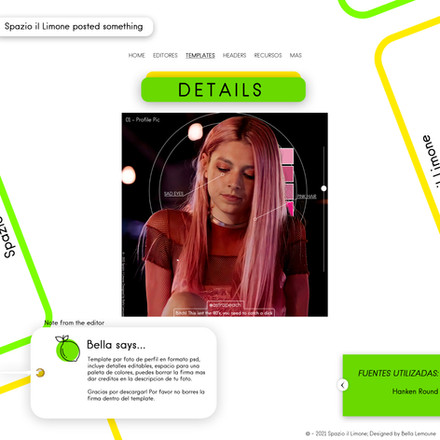
Task: Open the MAS menu item
Action: 296,55
